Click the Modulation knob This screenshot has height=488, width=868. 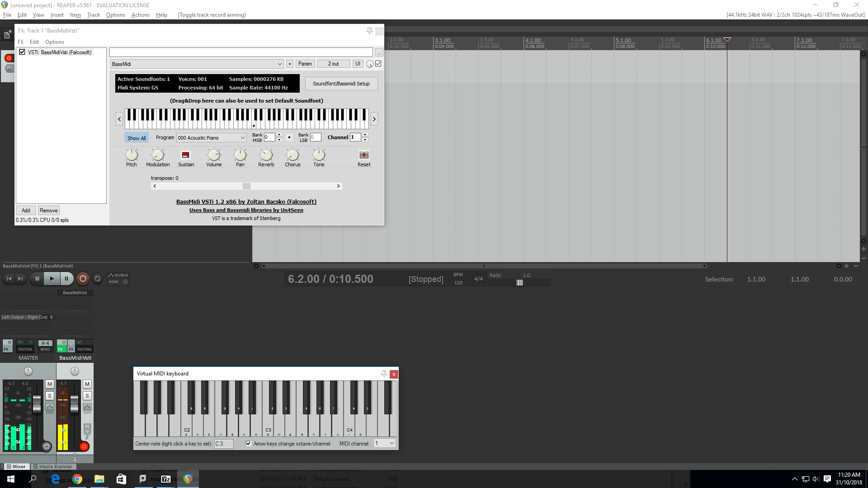pos(158,155)
